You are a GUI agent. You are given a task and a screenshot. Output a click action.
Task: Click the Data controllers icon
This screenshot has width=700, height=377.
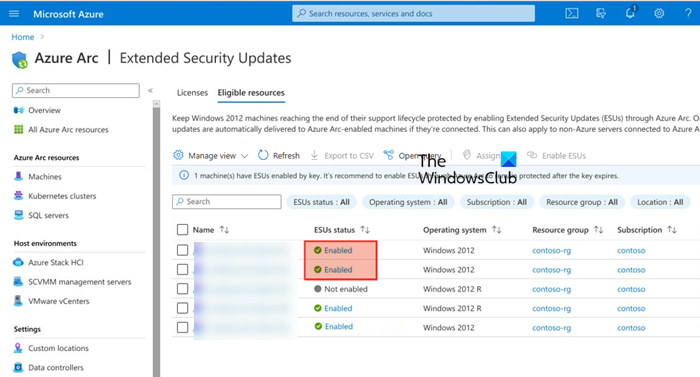click(x=18, y=367)
